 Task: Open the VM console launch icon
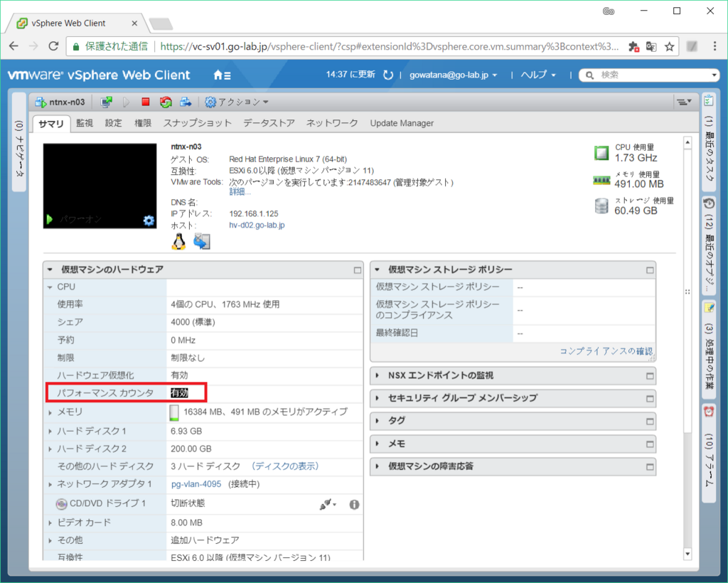(107, 102)
